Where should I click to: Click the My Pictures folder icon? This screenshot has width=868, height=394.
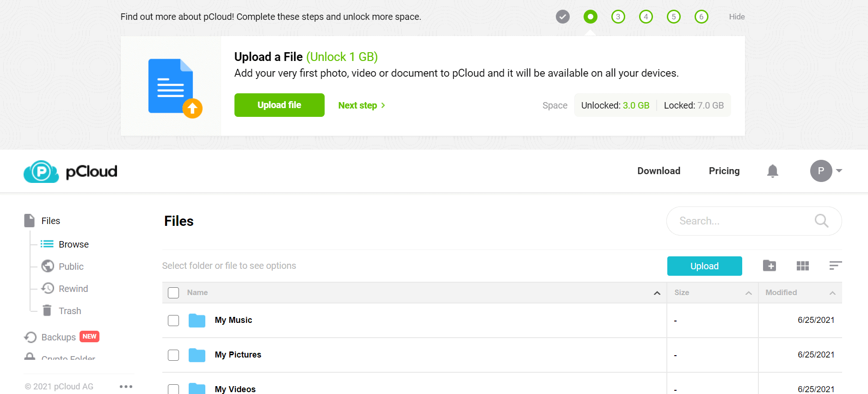point(197,355)
